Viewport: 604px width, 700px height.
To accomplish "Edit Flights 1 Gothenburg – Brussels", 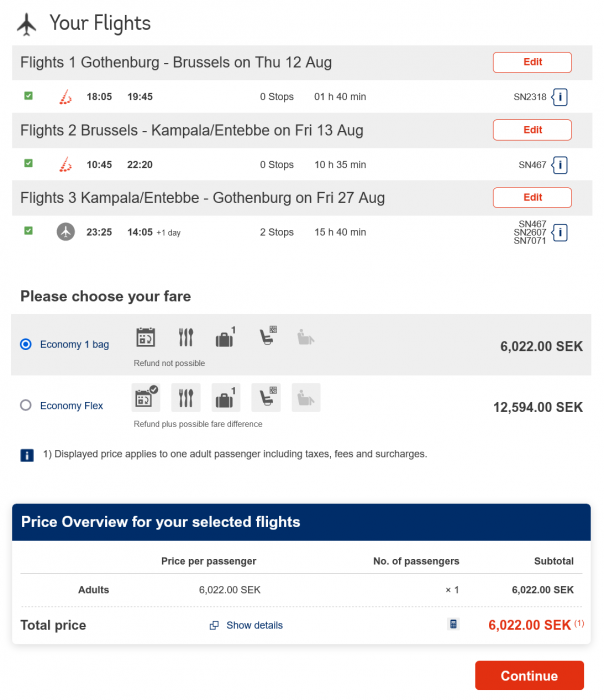I will pos(532,62).
